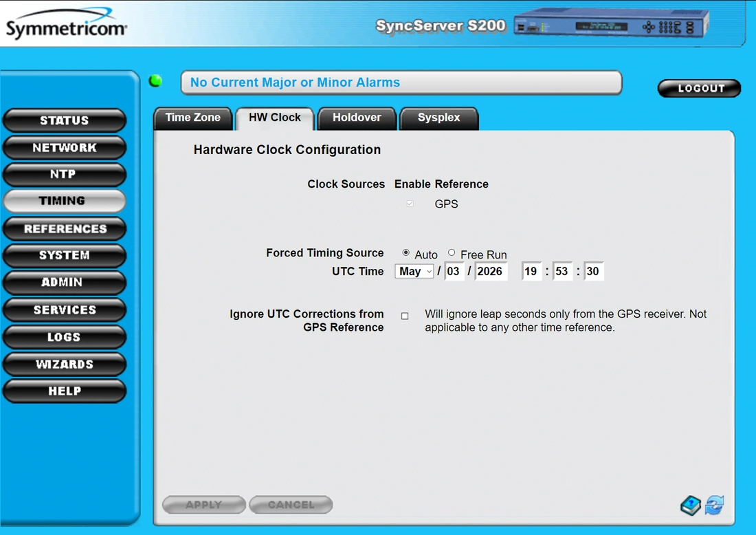Open the STATUS menu
756x535 pixels.
[65, 120]
